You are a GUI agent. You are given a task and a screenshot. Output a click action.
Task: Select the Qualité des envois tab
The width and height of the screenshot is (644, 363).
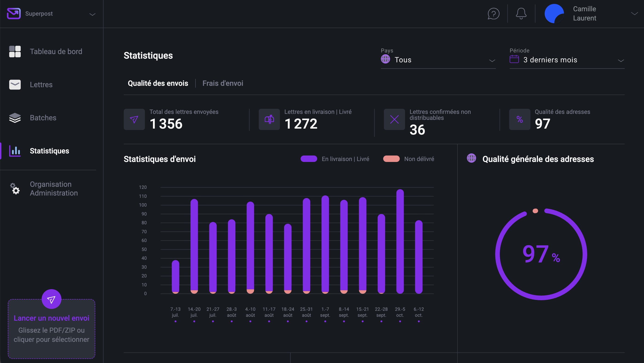158,83
